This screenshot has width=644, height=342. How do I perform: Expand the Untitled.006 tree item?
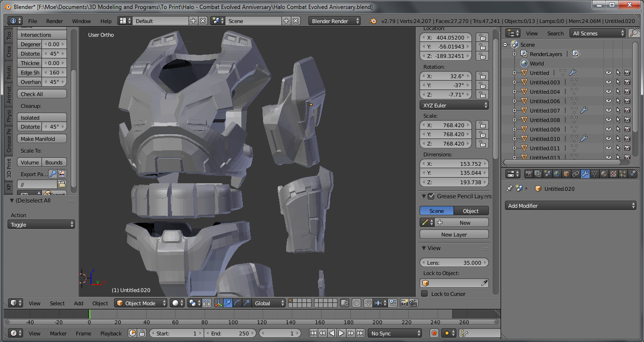tap(514, 101)
